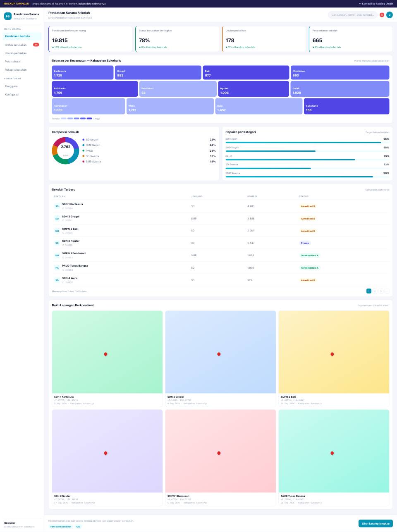
Task: Click the SEKOLAH column header
Action: click(x=60, y=196)
